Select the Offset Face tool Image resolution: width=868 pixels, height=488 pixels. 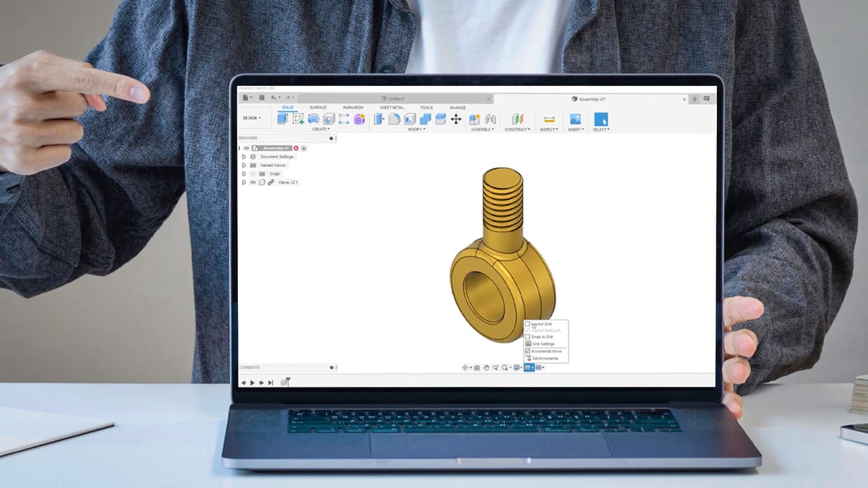click(441, 119)
